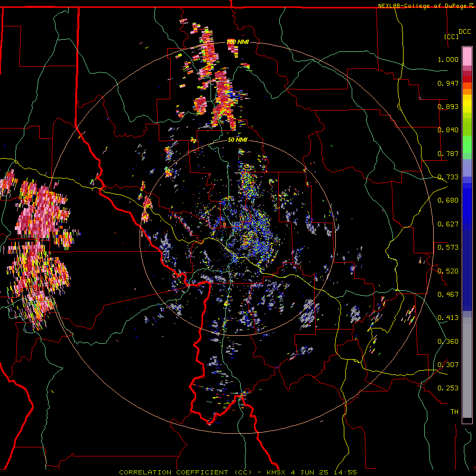Select the 0.733 legend value

448,177
